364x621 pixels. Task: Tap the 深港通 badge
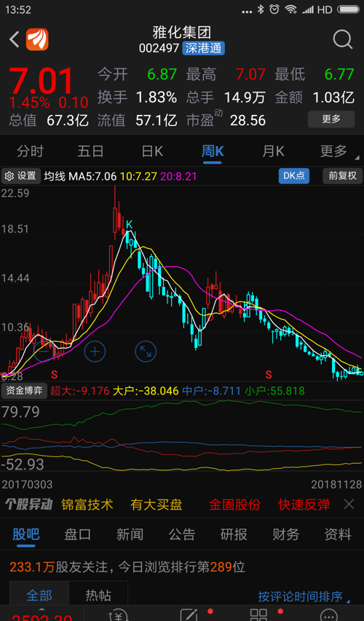[204, 48]
